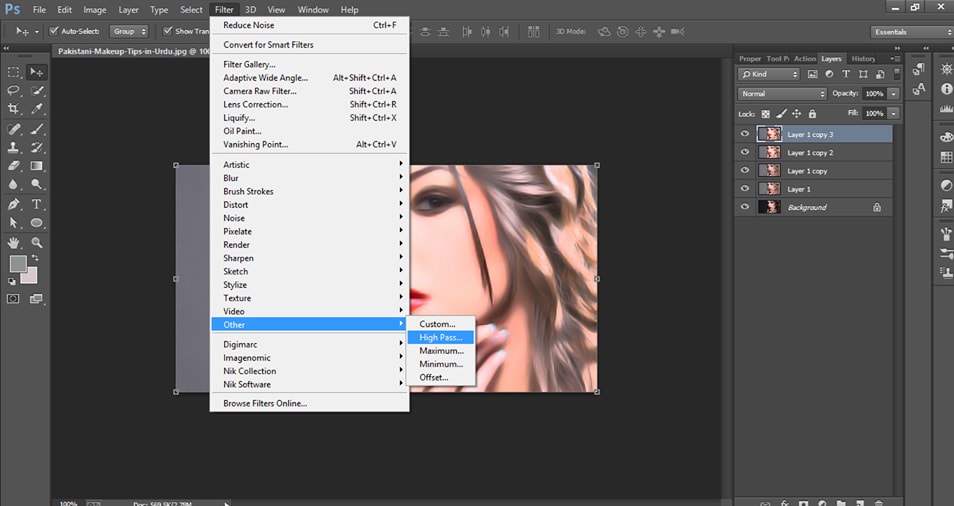Switch to the History panel tab
The width and height of the screenshot is (954, 506).
tap(862, 59)
